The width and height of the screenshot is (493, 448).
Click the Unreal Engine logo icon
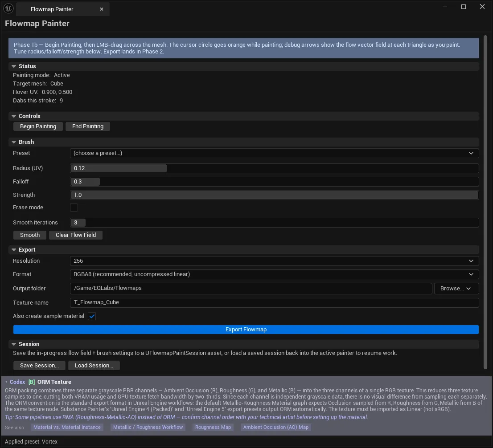pyautogui.click(x=8, y=9)
